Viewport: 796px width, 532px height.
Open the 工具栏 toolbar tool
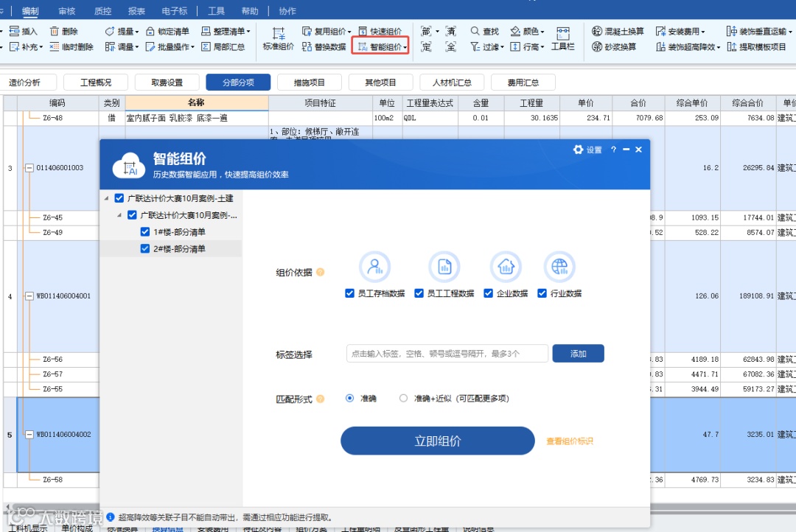(x=563, y=39)
